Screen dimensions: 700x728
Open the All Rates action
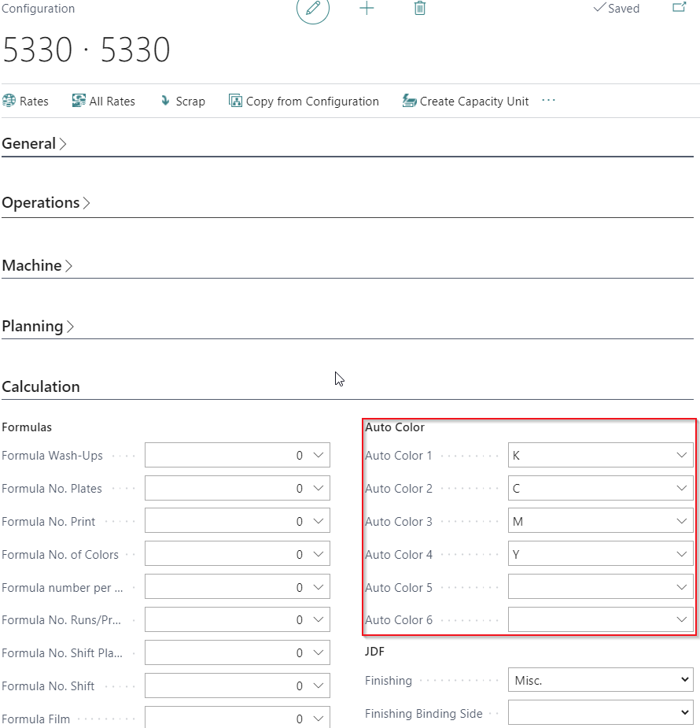(103, 102)
